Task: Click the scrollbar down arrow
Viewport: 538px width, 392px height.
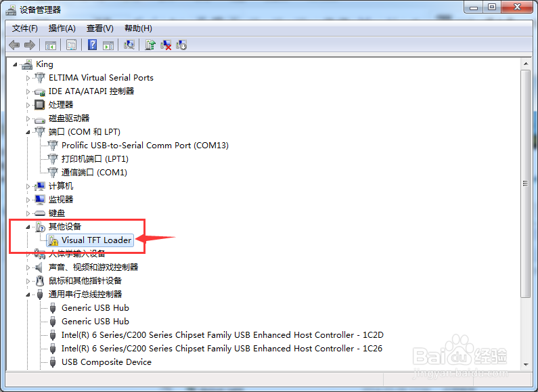Action: click(x=525, y=364)
